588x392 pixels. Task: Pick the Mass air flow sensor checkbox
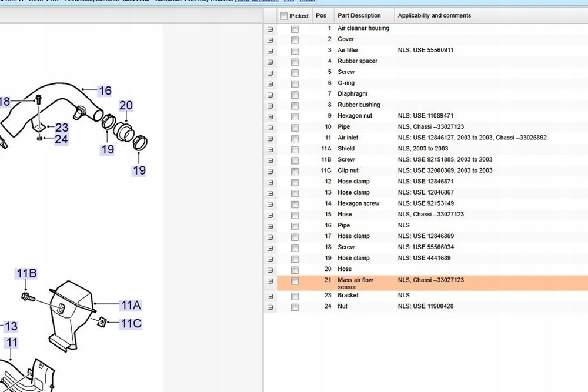click(295, 281)
